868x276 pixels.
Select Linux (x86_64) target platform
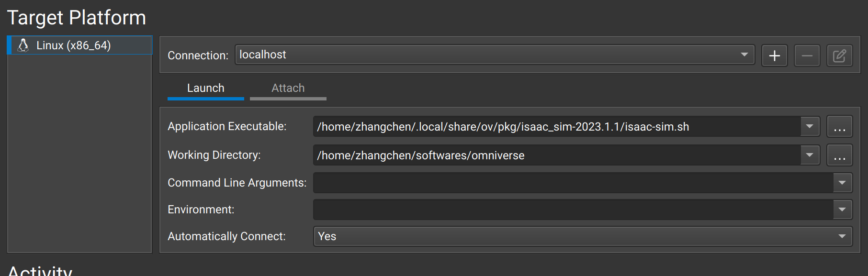point(74,45)
